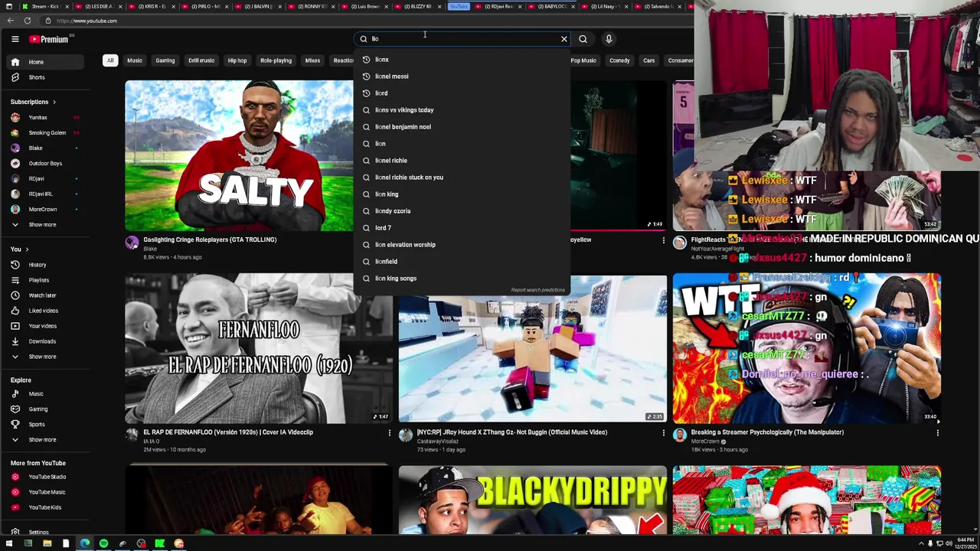This screenshot has width=980, height=551.
Task: Click the Breaking a Streamer Psychologically title
Action: point(767,432)
